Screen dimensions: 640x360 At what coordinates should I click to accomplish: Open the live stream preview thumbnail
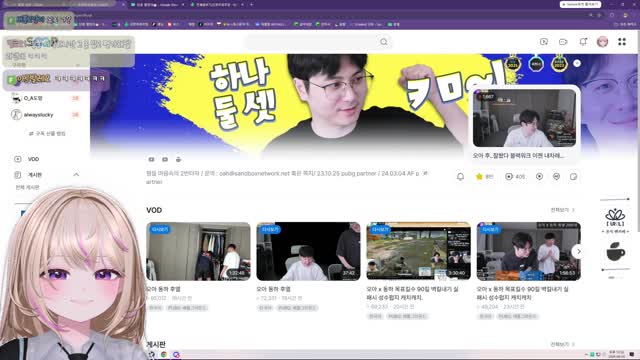coord(524,118)
